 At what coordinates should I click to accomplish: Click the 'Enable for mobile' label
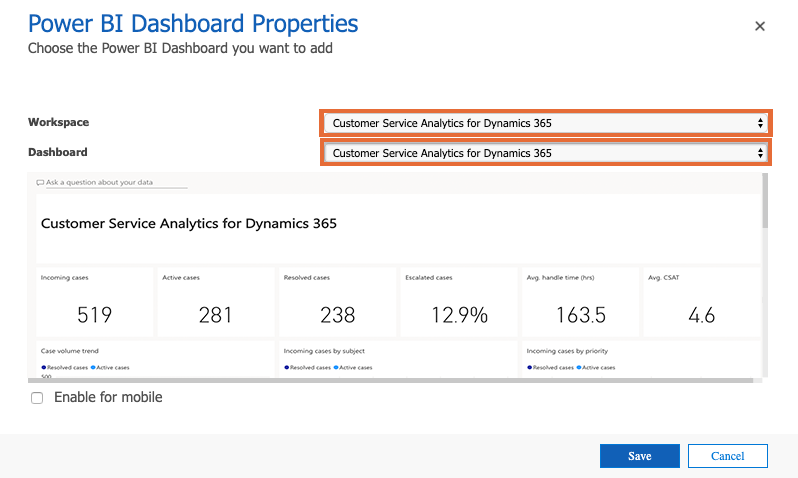(108, 397)
